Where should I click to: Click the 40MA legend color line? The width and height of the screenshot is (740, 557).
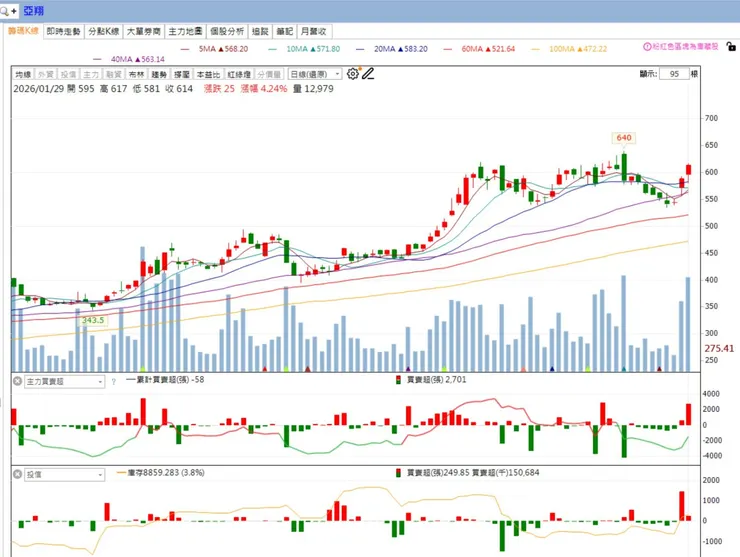click(x=98, y=59)
